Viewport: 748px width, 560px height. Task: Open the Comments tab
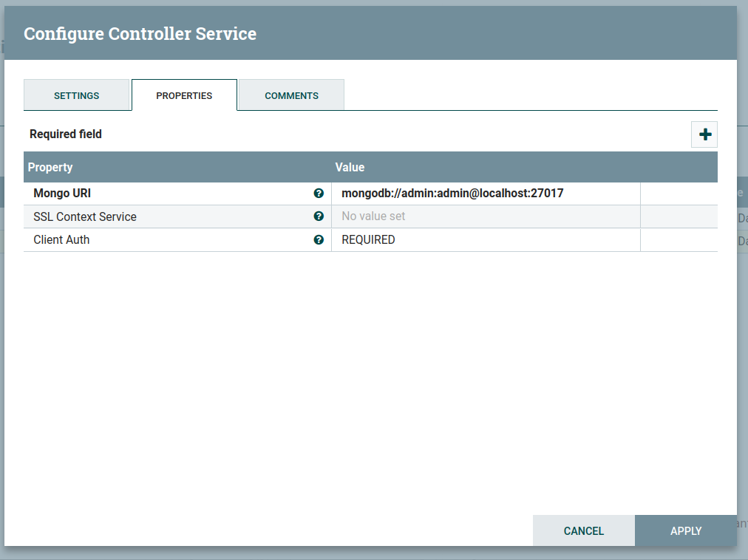coord(291,95)
